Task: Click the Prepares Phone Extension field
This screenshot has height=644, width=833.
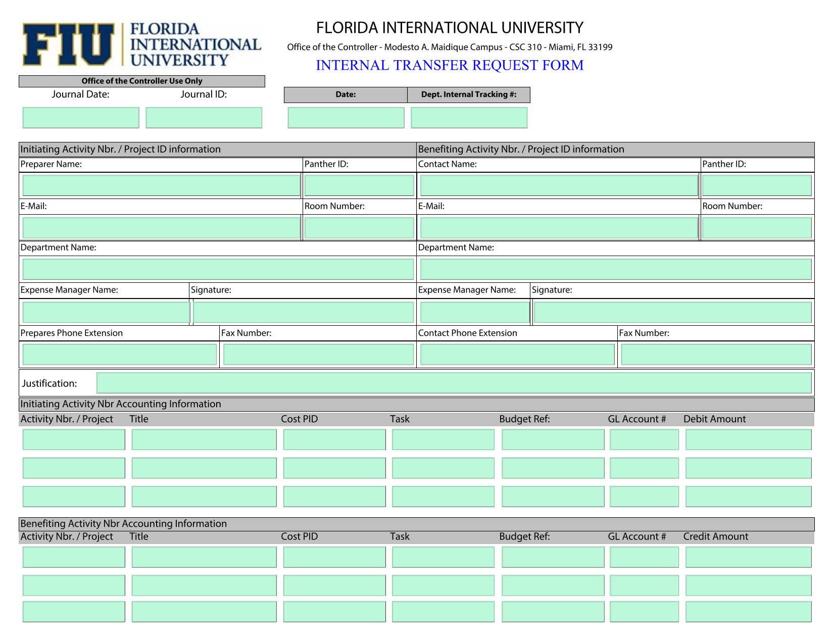Action: coord(120,354)
